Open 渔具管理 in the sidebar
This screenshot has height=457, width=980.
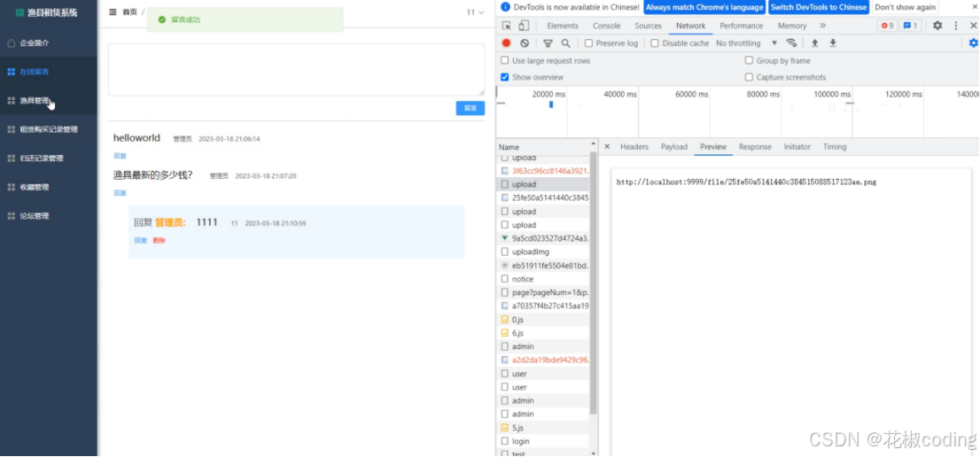(49, 100)
